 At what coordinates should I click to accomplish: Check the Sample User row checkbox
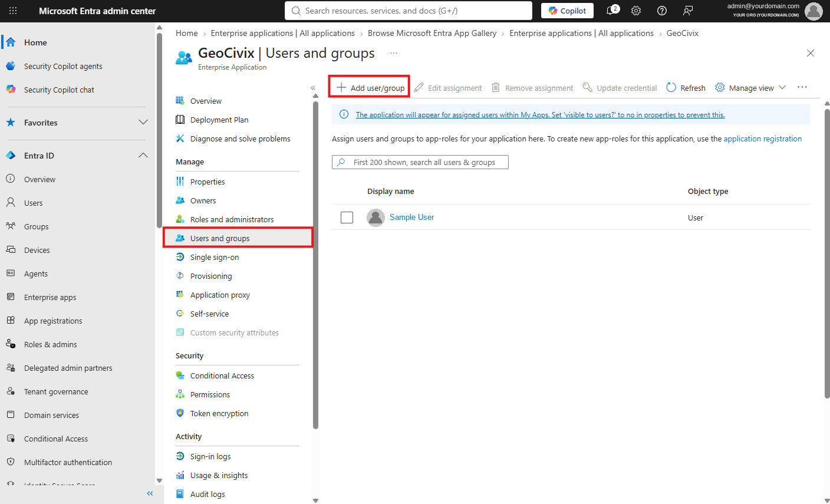[347, 218]
